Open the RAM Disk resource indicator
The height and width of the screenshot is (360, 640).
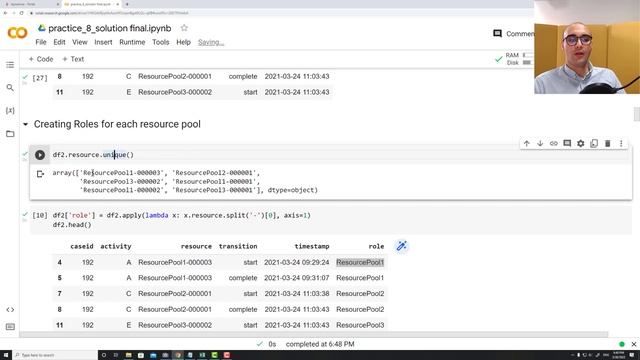pos(518,59)
